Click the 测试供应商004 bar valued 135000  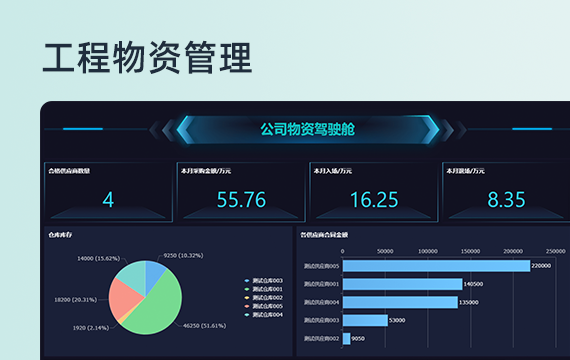pos(400,302)
